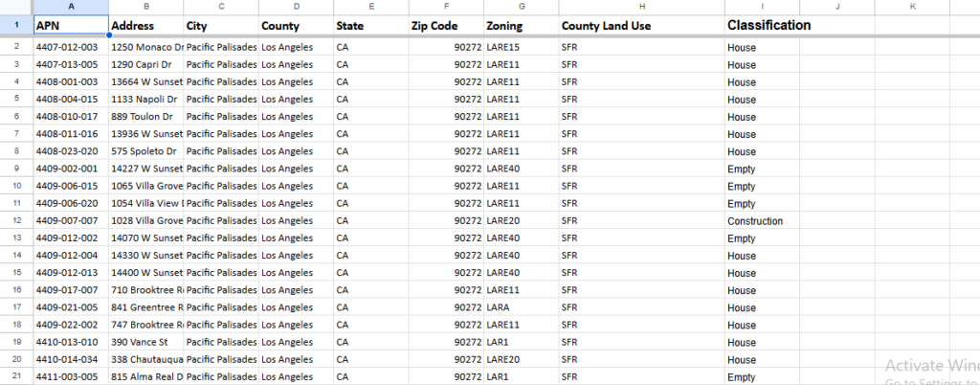
Task: Select the APN header cell A1
Action: tap(71, 26)
